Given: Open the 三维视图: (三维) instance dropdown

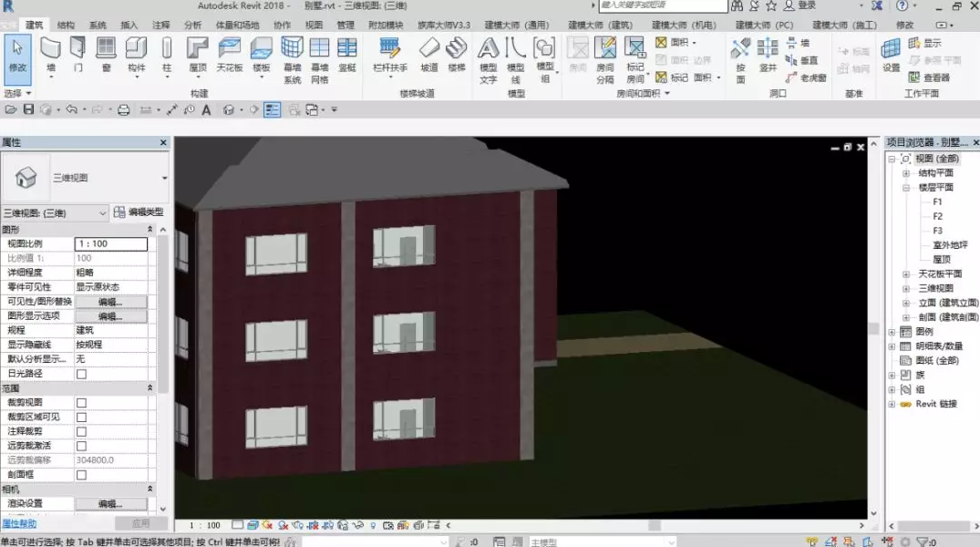Looking at the screenshot, I should point(55,213).
